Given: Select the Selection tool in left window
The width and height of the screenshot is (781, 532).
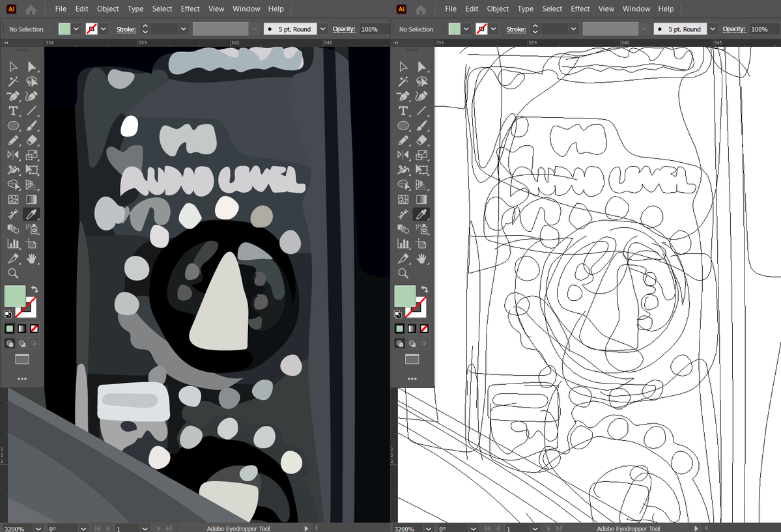Looking at the screenshot, I should [14, 67].
